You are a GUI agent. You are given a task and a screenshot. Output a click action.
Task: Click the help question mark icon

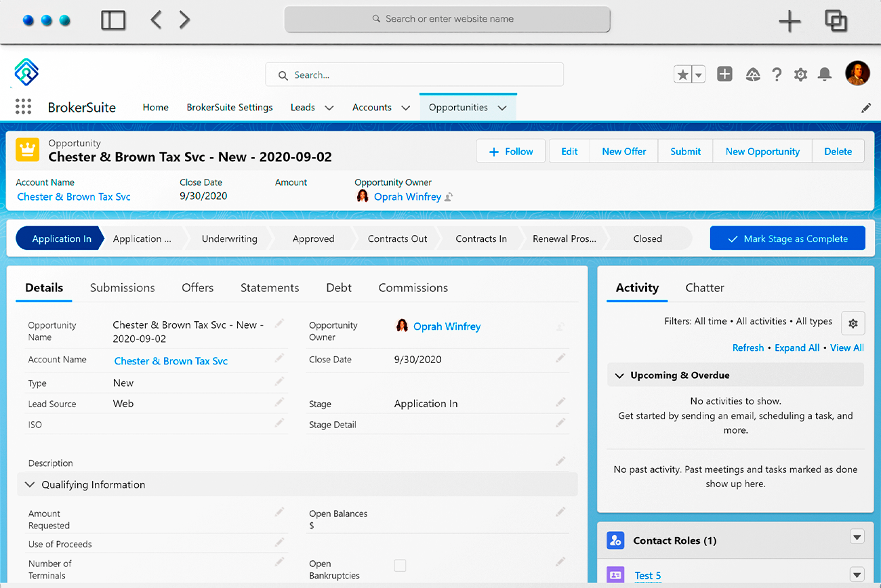tap(777, 75)
